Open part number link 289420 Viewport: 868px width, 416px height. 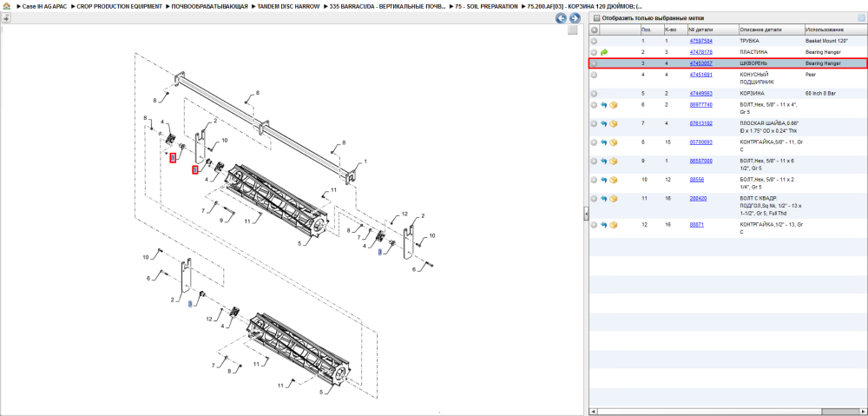pyautogui.click(x=699, y=198)
